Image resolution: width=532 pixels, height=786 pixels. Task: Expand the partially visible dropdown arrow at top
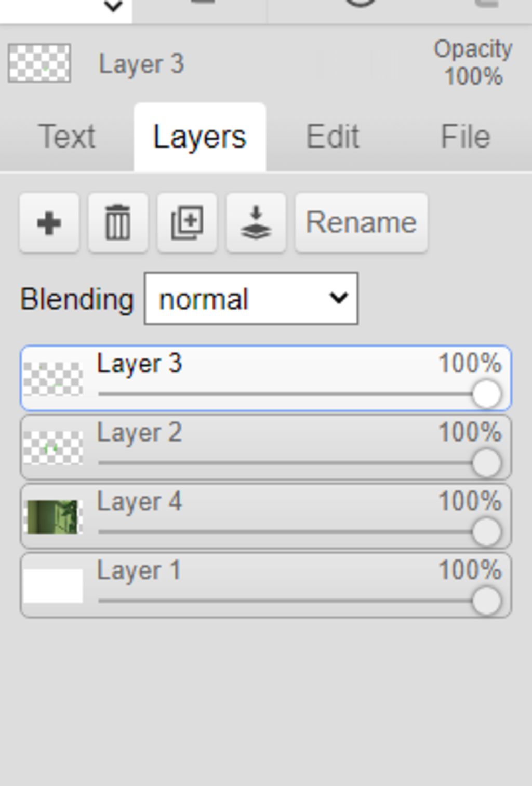click(x=113, y=7)
